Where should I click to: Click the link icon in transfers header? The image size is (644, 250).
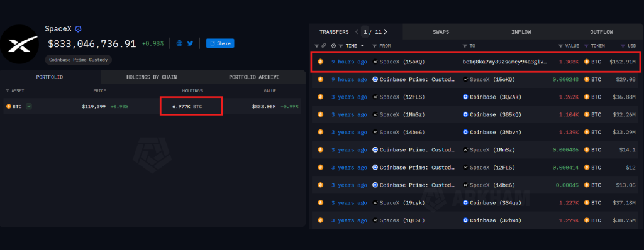coord(323,46)
